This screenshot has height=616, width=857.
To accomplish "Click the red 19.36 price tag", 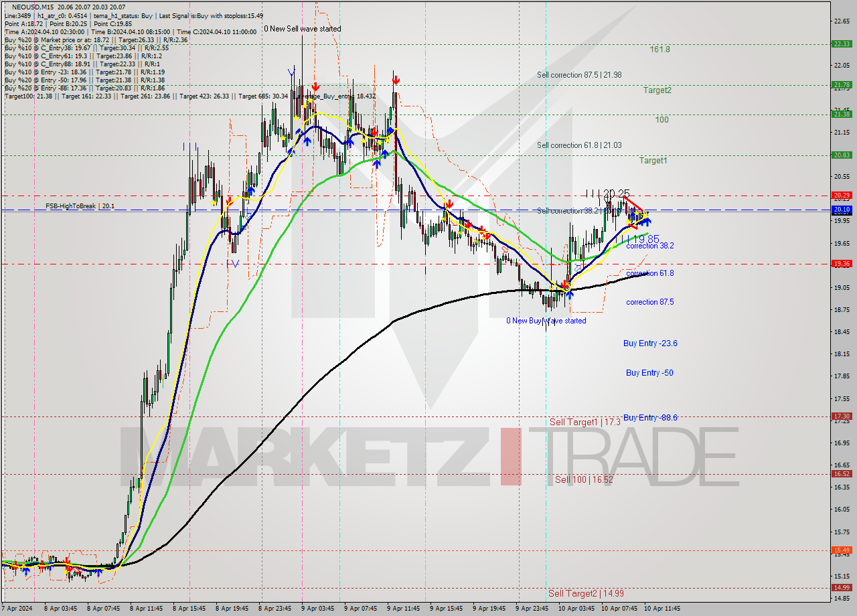I will pos(842,264).
